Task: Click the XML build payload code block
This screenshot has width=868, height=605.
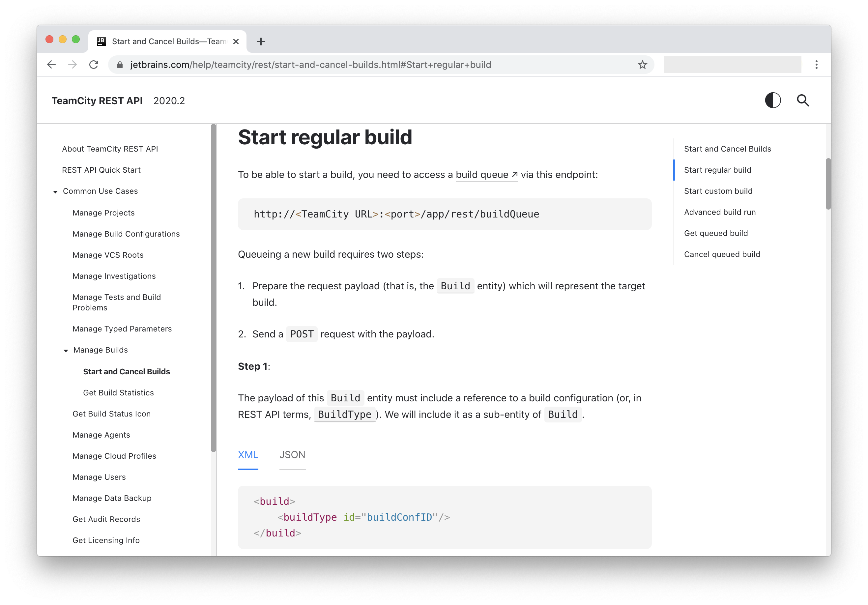Action: [445, 517]
